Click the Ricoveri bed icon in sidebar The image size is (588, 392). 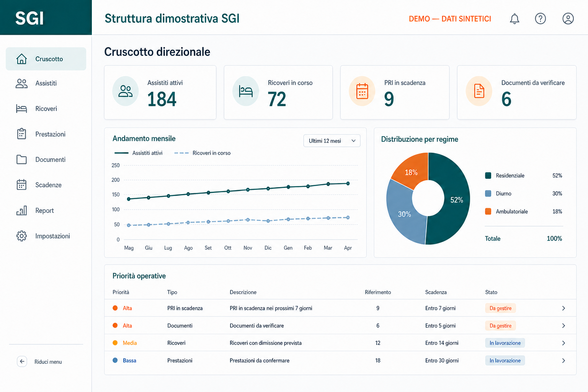point(21,109)
